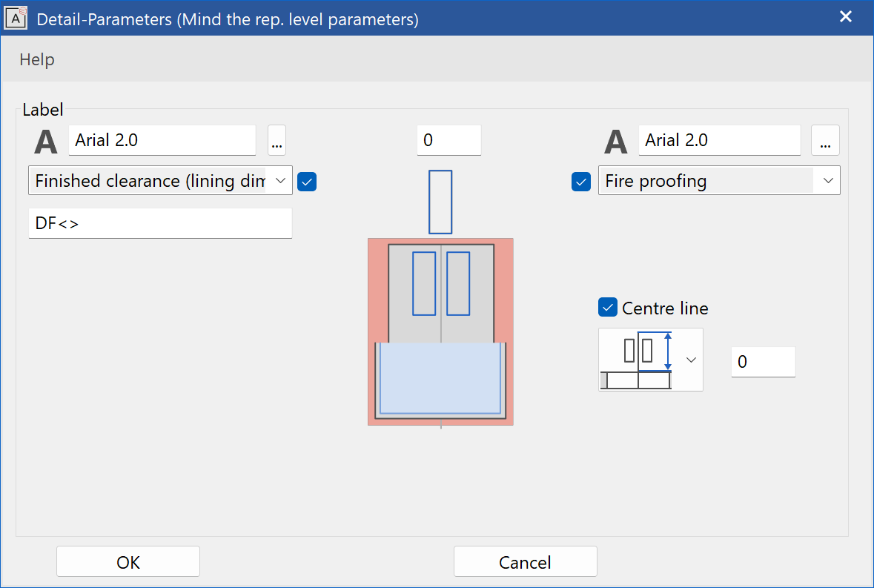Click the right font 'A' icon
Screen dimensions: 874x588
tap(616, 142)
